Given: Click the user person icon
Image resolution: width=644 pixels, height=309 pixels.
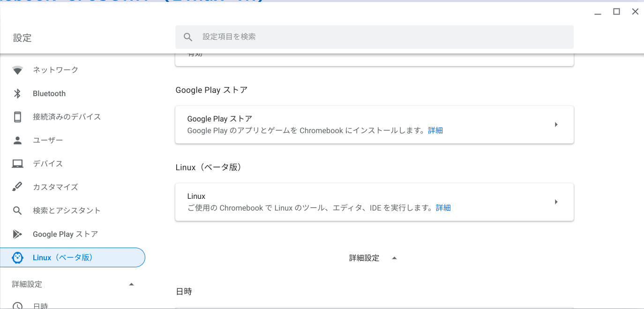Looking at the screenshot, I should [17, 140].
